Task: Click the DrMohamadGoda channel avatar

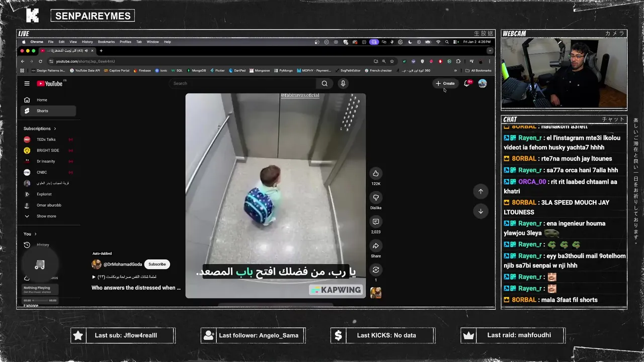Action: point(97,264)
